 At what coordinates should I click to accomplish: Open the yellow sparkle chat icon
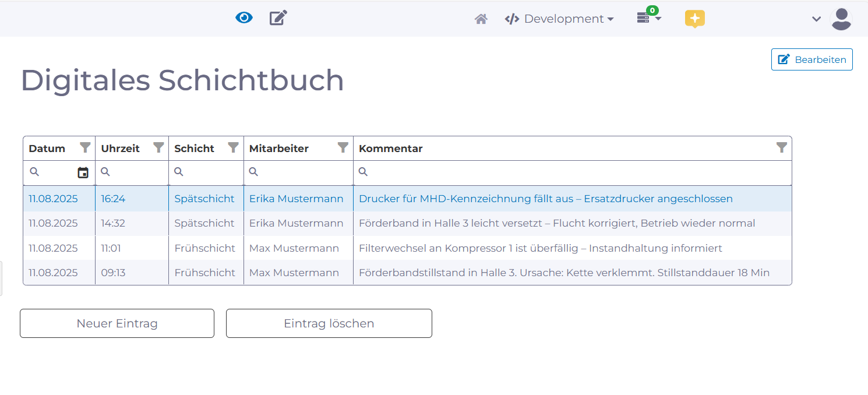(x=695, y=19)
